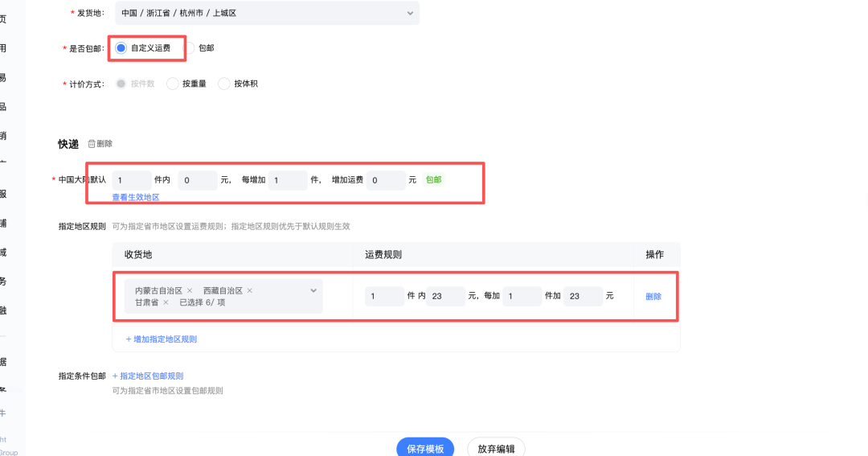This screenshot has height=456, width=868.
Task: Click the 放弃编辑 button
Action: tap(496, 448)
